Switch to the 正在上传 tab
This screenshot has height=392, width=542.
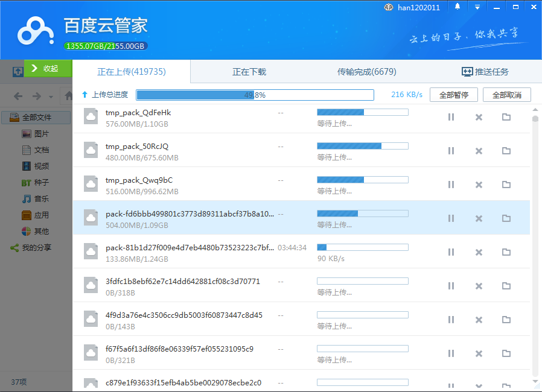point(132,72)
